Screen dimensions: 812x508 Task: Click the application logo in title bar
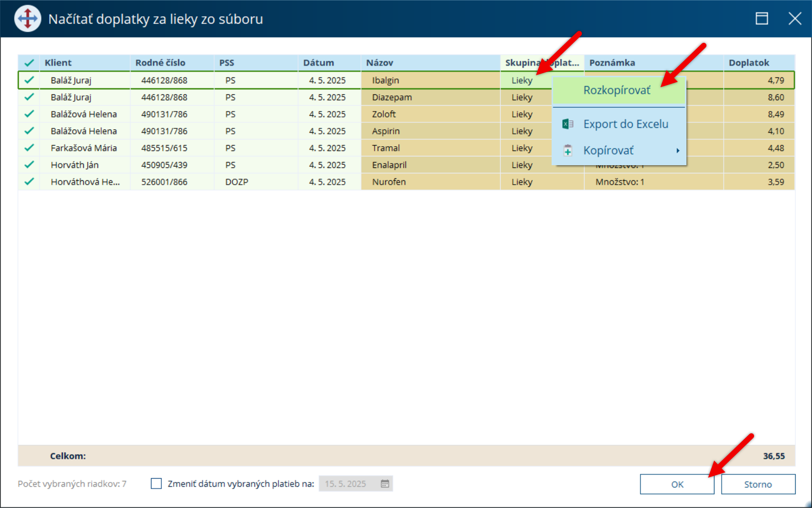28,19
